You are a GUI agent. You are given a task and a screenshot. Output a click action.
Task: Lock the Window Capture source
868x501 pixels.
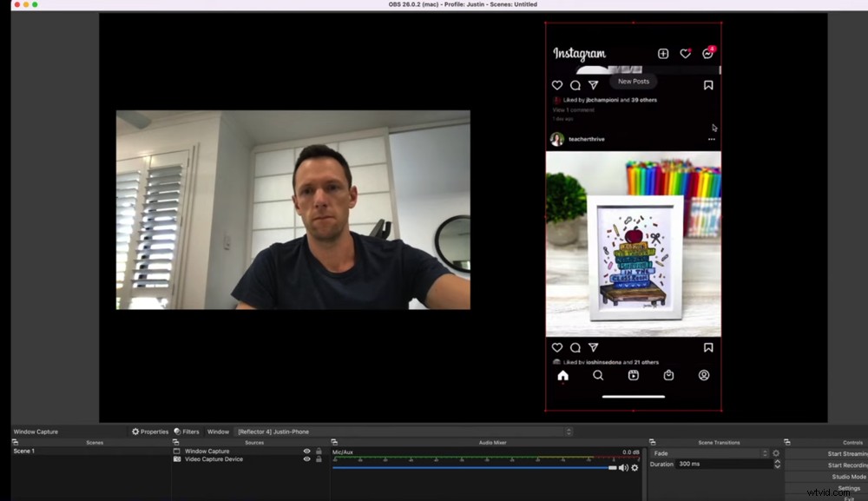click(318, 451)
